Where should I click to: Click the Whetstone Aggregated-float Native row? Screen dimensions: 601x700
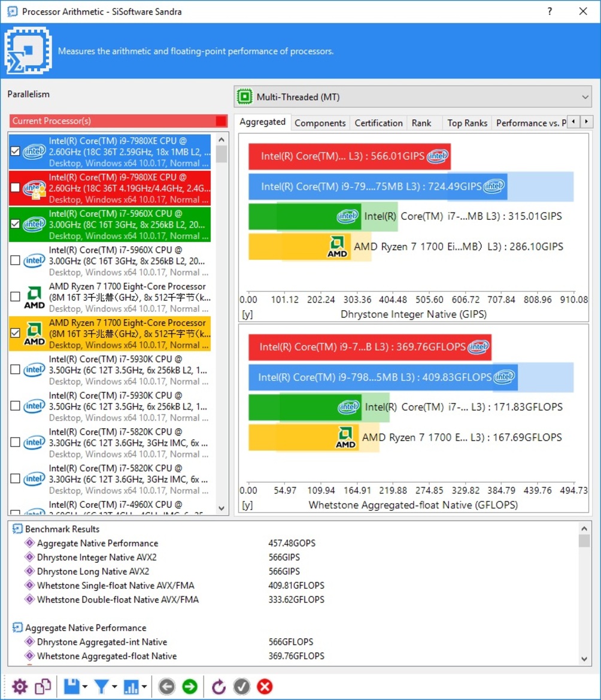tap(175, 656)
